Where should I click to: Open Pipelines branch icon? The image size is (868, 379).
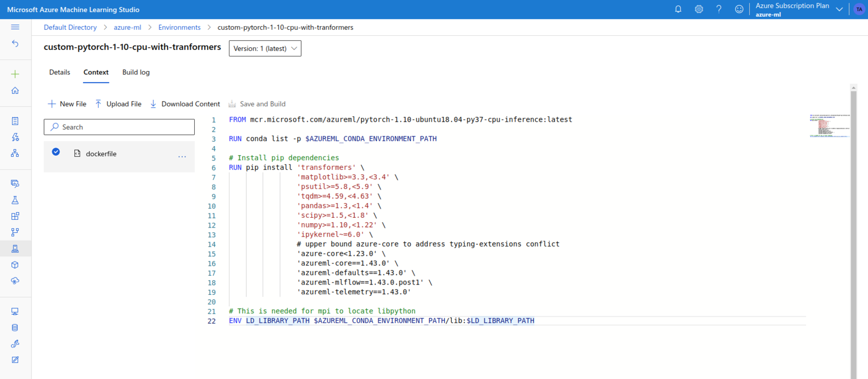click(x=15, y=232)
